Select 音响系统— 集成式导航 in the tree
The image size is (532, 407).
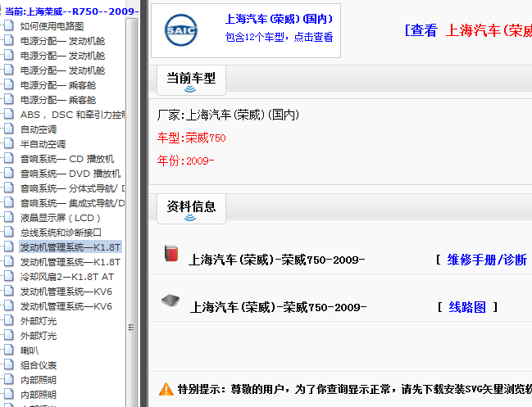pos(73,203)
